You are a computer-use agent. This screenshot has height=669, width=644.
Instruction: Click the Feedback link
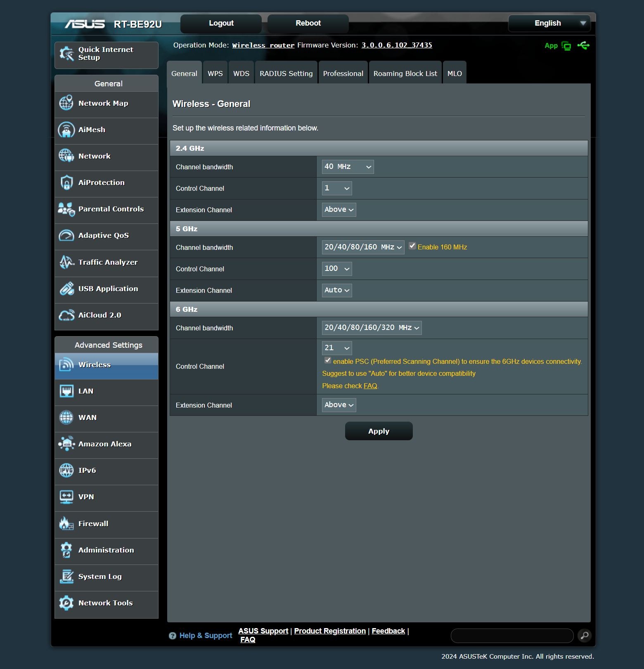[x=388, y=631]
